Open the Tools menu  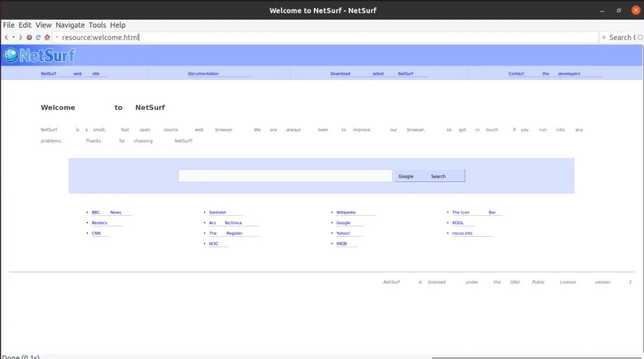pos(98,25)
